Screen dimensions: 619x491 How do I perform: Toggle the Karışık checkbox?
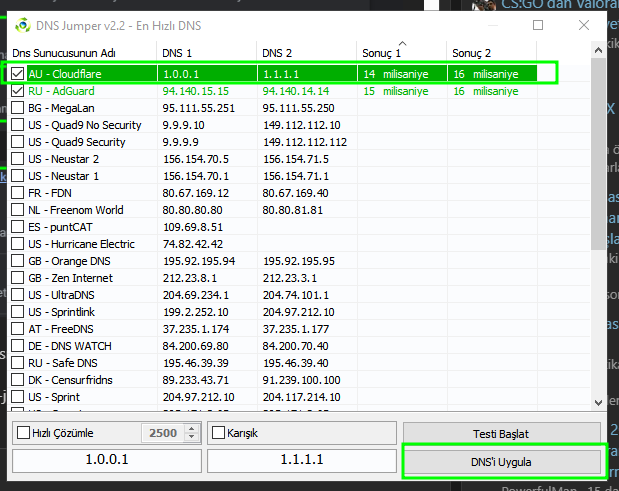218,433
